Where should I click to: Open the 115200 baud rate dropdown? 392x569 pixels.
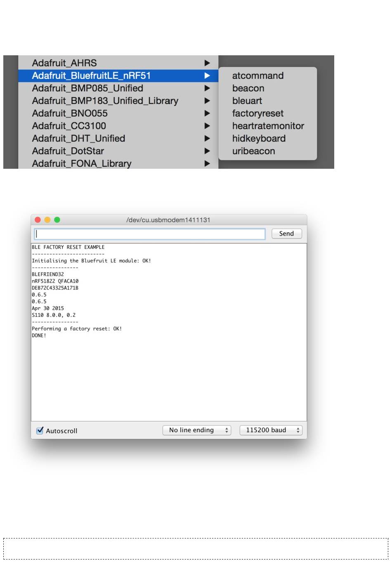tap(271, 430)
